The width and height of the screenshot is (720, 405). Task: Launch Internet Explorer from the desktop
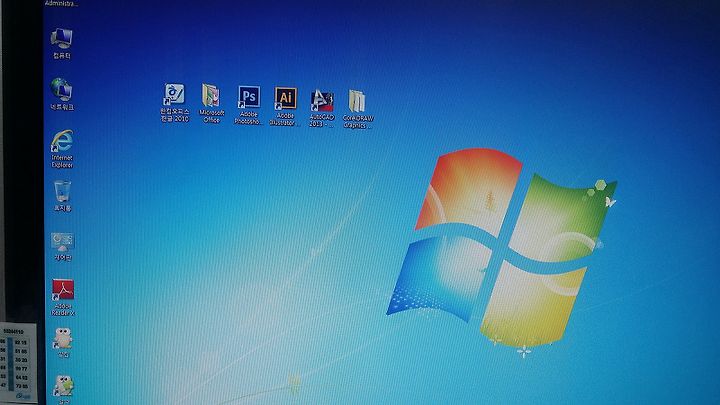click(62, 148)
